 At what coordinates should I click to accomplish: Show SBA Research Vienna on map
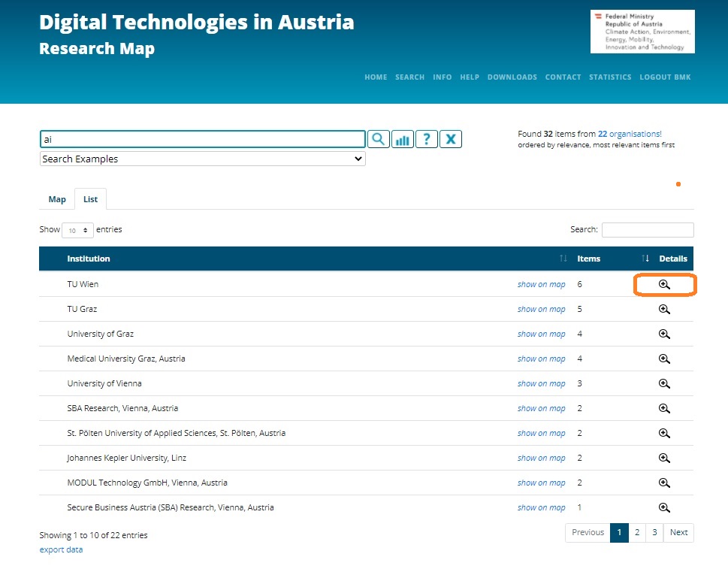tap(542, 408)
